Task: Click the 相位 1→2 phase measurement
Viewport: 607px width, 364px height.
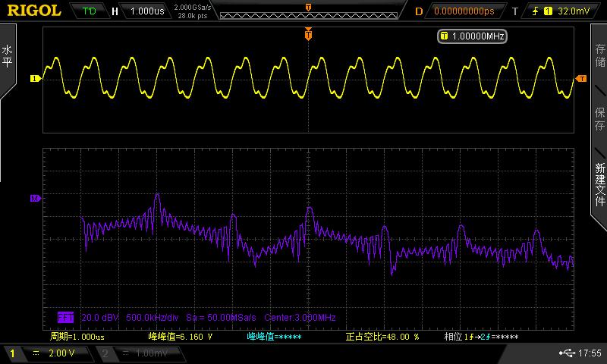Action: click(x=481, y=337)
